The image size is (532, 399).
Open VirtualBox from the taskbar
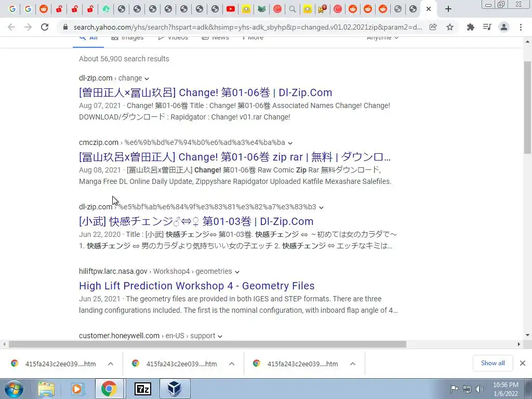pos(175,389)
